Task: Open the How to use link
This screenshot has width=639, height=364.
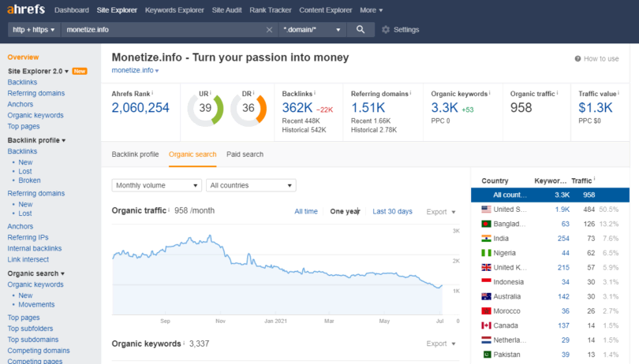Action: pos(601,58)
